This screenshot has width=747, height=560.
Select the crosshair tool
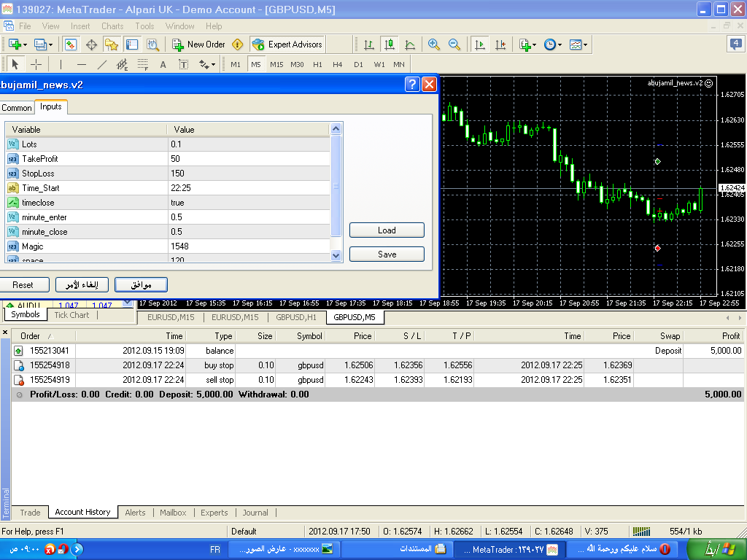coord(36,64)
